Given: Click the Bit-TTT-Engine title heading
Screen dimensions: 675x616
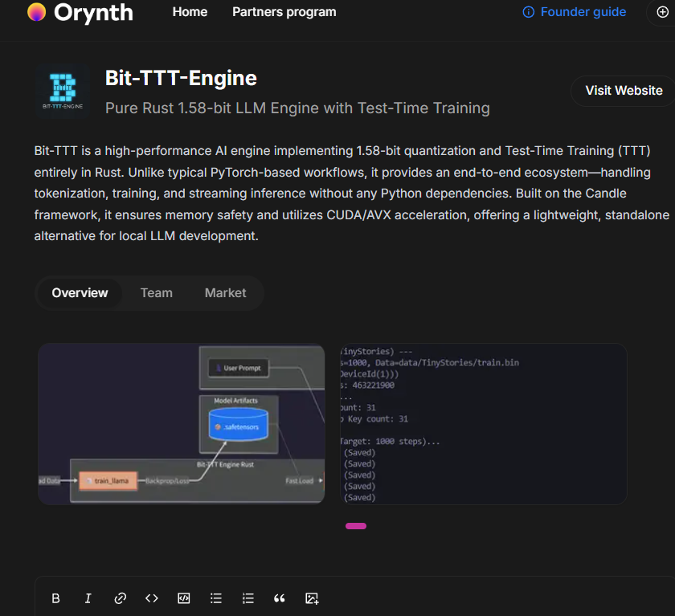Looking at the screenshot, I should [181, 78].
